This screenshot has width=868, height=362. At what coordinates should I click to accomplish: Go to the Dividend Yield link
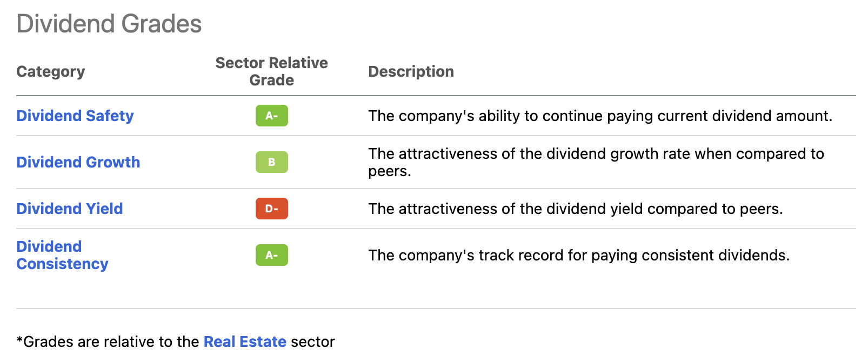tap(70, 209)
